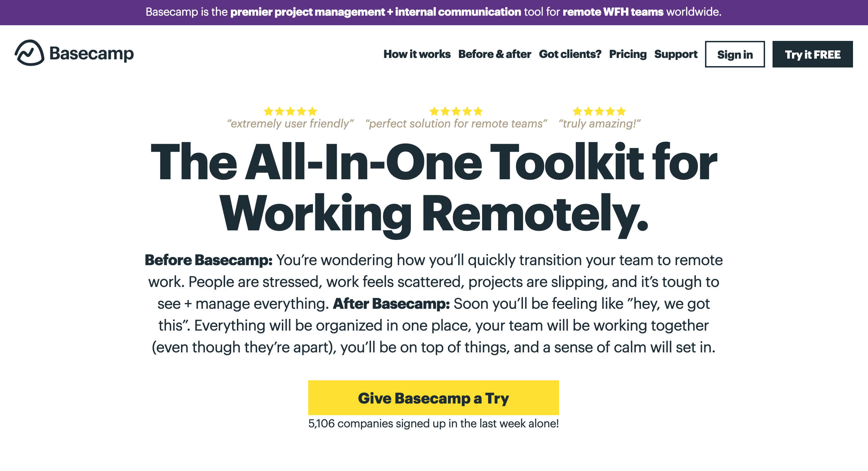Screen dimensions: 868x471
Task: Click the 'Sign in' button
Action: [735, 55]
